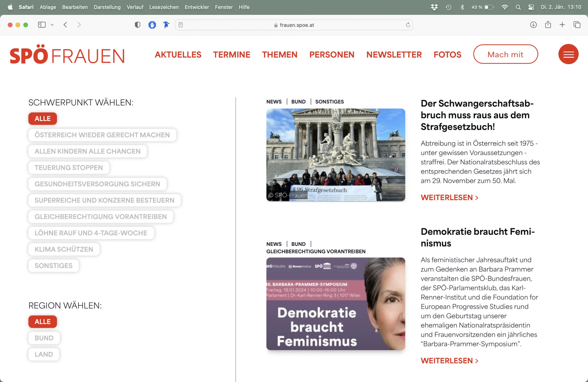588x382 pixels.
Task: Open the Lesezeichen menu
Action: (x=164, y=7)
